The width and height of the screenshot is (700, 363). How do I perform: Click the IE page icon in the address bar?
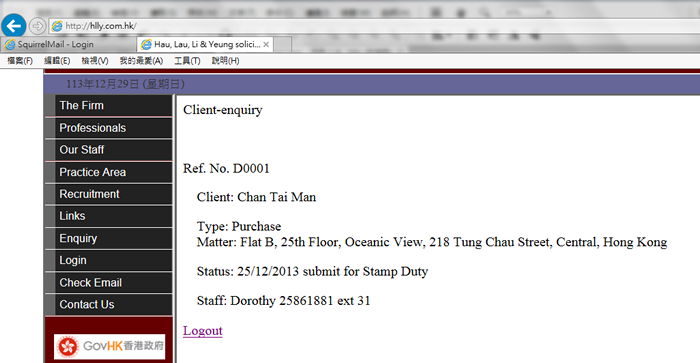point(57,26)
